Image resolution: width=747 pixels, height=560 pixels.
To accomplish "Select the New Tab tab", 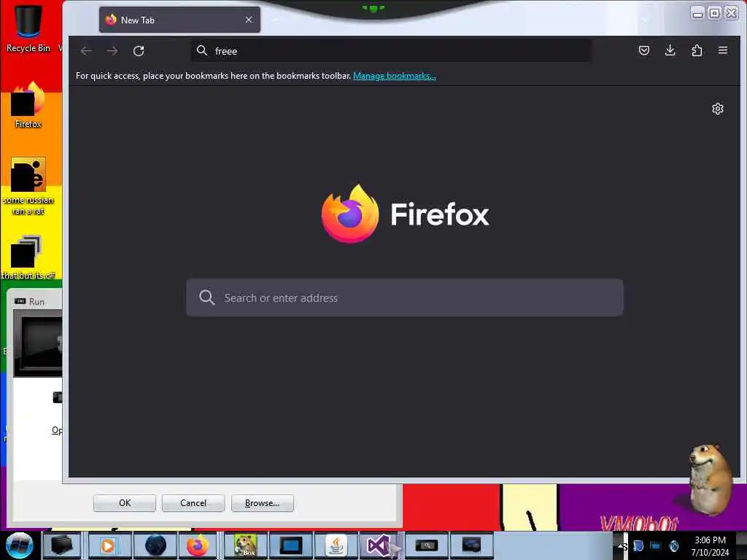I will [179, 20].
